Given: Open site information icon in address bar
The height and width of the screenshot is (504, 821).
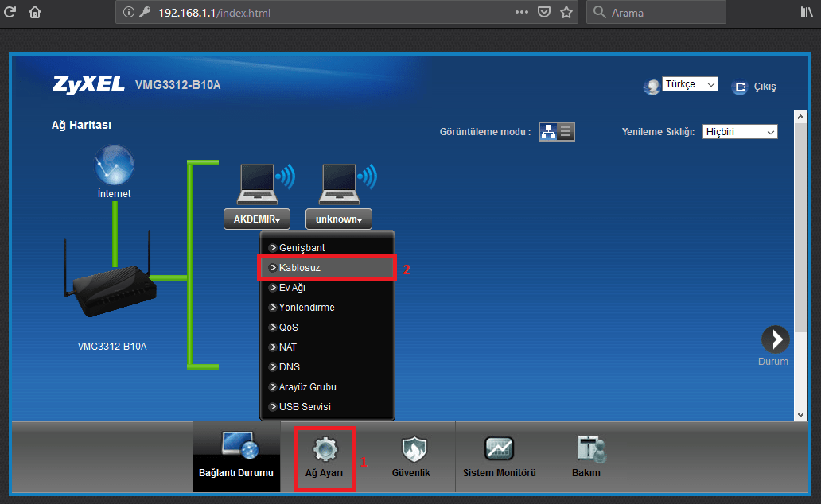Looking at the screenshot, I should pos(128,12).
